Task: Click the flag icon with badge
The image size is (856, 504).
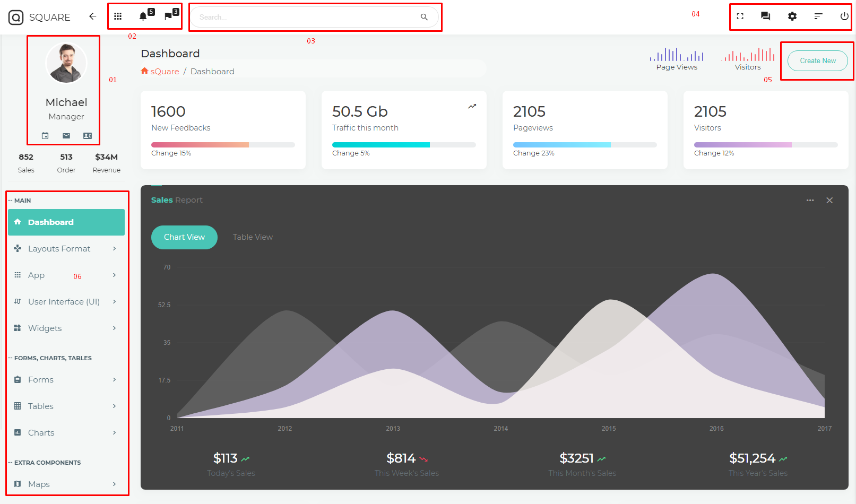Action: tap(168, 16)
